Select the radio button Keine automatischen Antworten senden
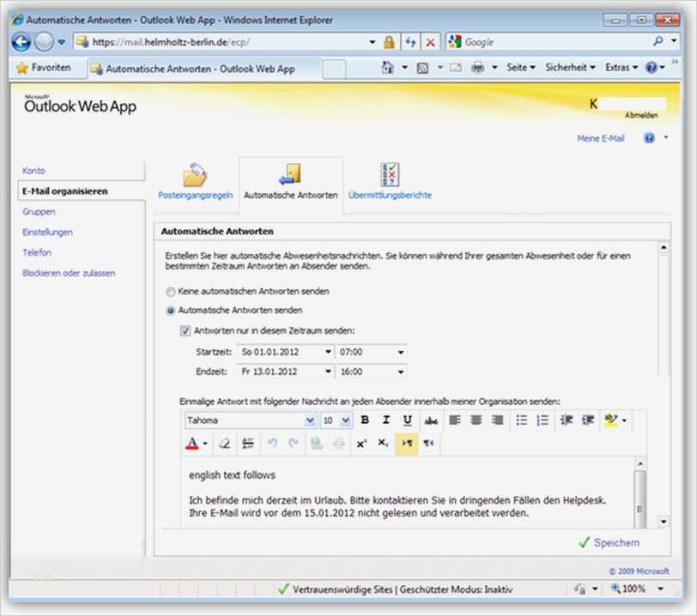 (170, 292)
